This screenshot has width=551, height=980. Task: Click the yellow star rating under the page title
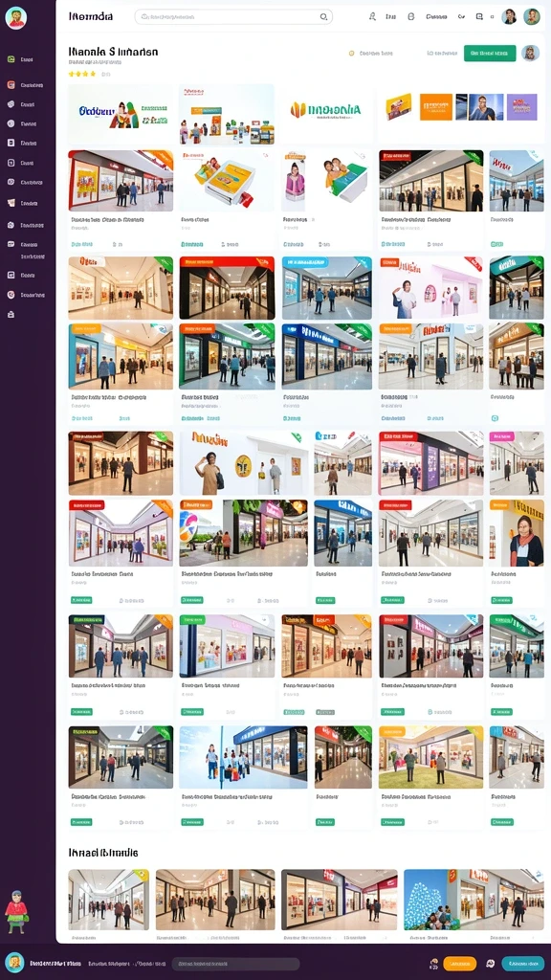(x=82, y=74)
